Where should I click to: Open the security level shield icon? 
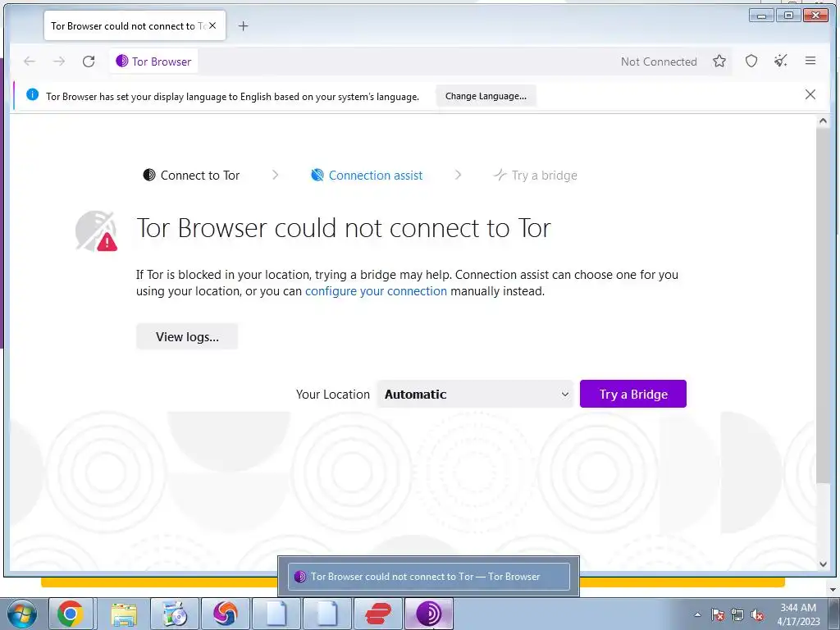pyautogui.click(x=751, y=61)
